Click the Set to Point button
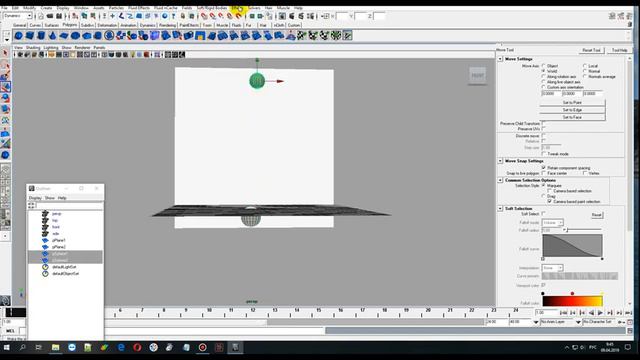The width and height of the screenshot is (640, 360). [572, 102]
